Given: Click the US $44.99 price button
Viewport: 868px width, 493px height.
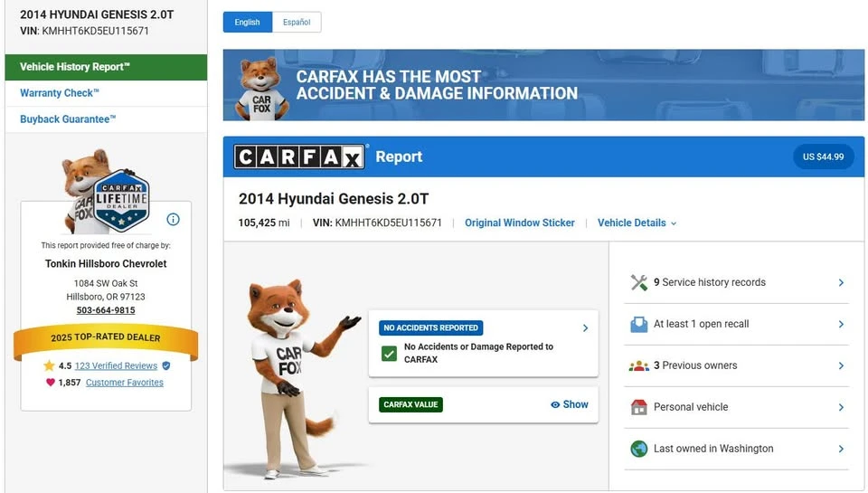Looking at the screenshot, I should click(x=823, y=156).
